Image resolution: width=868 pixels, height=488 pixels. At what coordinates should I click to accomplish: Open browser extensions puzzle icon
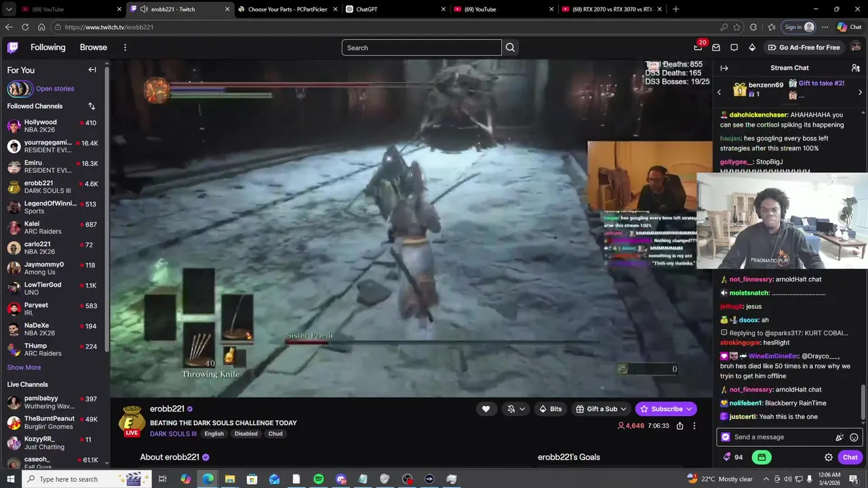[753, 27]
